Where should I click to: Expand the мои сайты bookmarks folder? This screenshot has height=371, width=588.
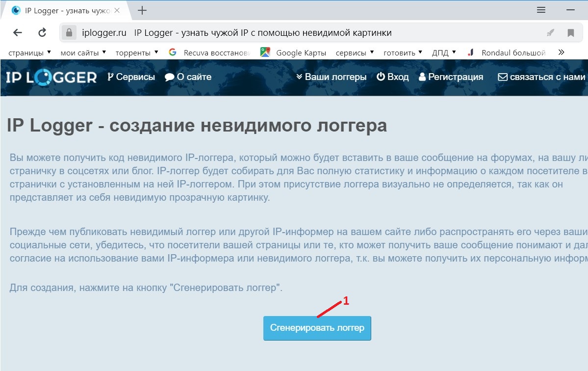(x=83, y=53)
